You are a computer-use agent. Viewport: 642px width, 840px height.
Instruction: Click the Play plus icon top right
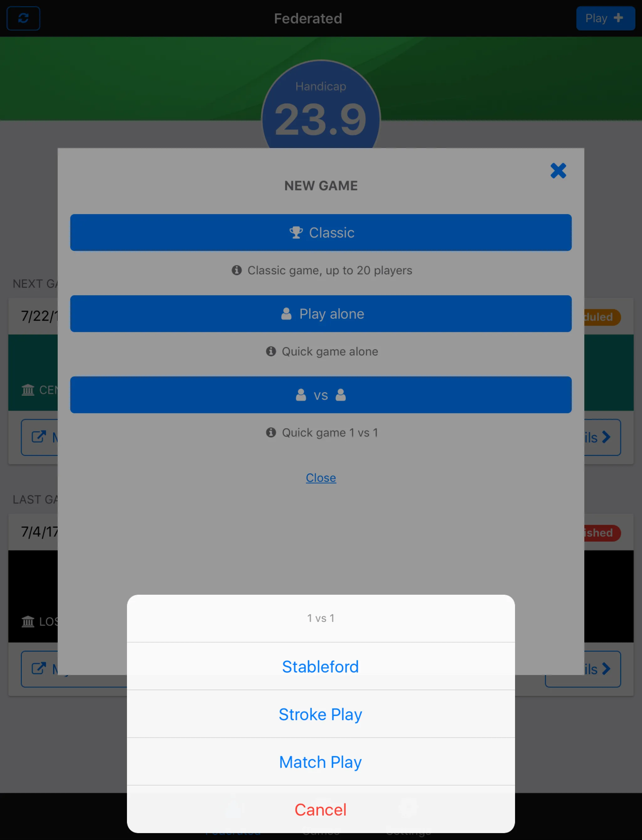605,18
